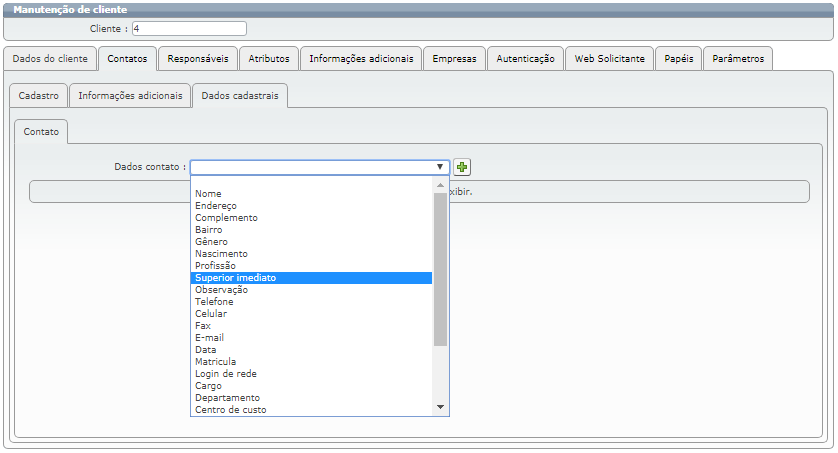Select the Departamento option
The image size is (838, 453).
(x=311, y=398)
